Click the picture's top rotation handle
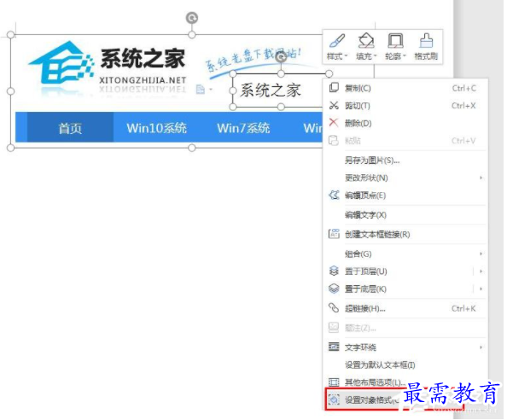507x420 pixels. [192, 18]
